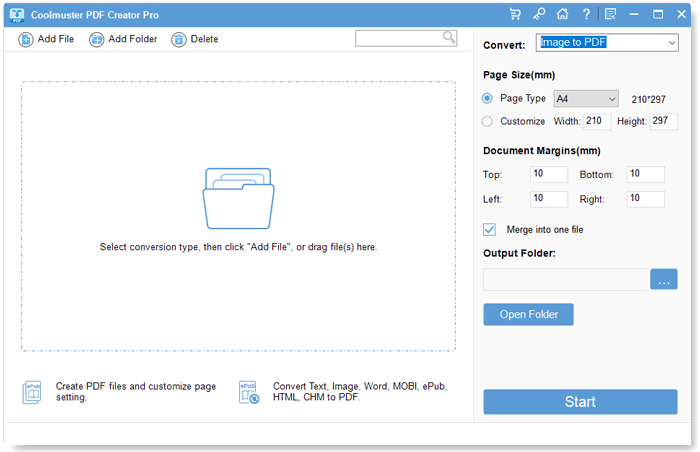Click the Top margin field

[x=549, y=174]
